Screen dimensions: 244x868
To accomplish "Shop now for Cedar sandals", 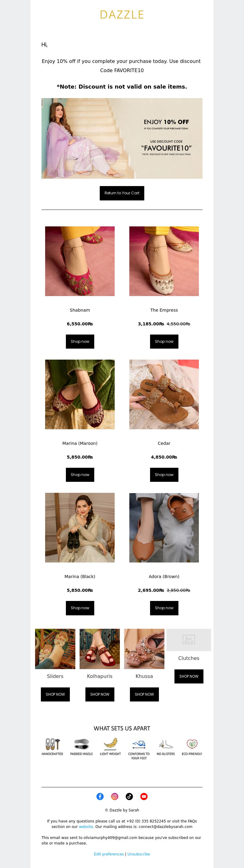I will tap(164, 474).
